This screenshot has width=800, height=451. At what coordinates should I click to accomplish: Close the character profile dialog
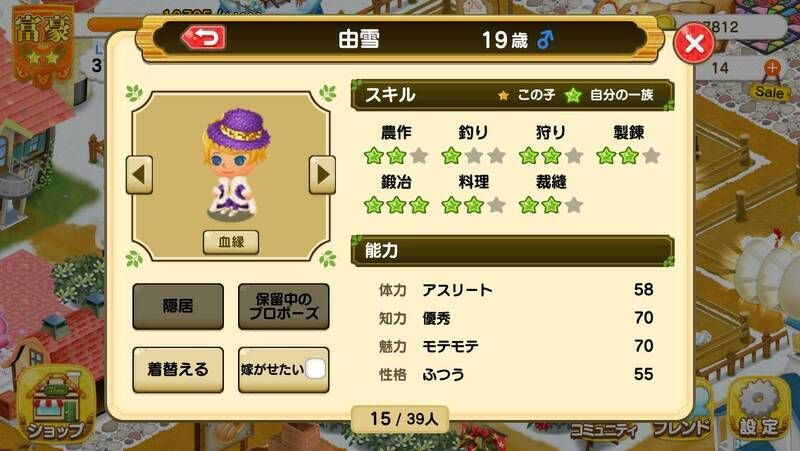click(694, 42)
